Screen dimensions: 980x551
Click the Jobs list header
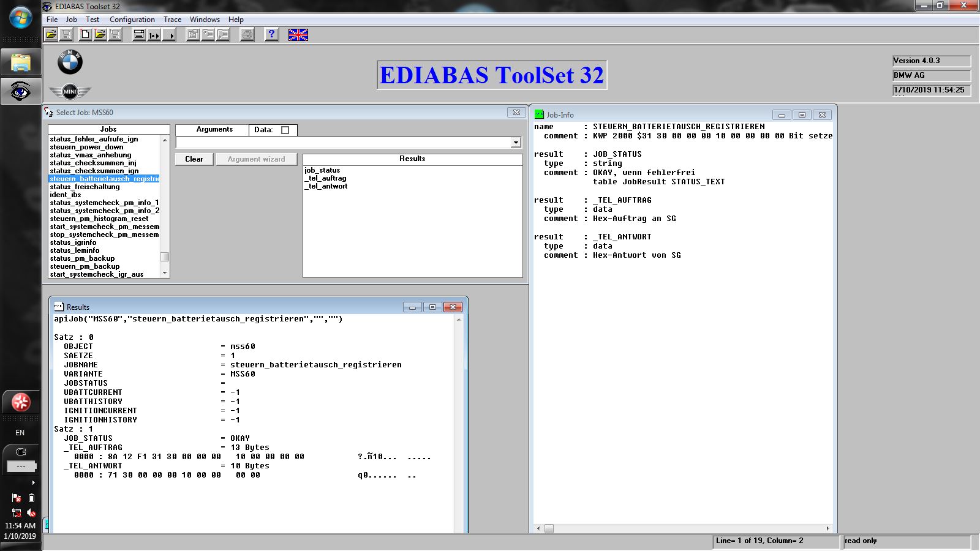point(108,129)
